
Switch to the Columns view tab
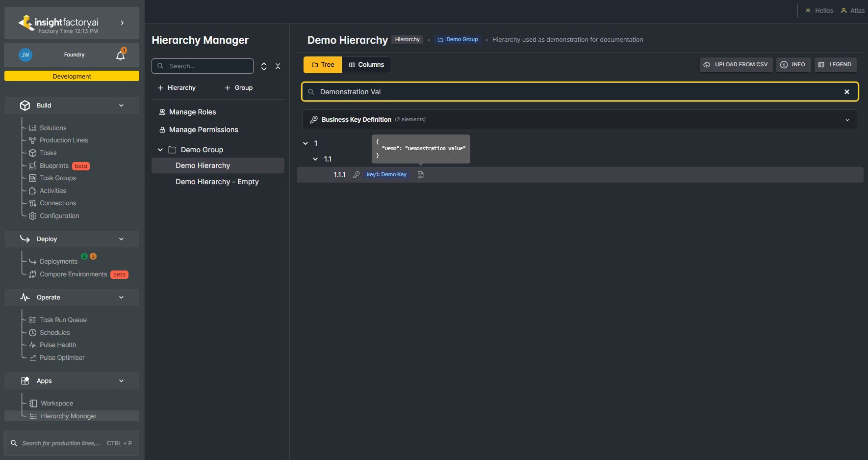(366, 65)
